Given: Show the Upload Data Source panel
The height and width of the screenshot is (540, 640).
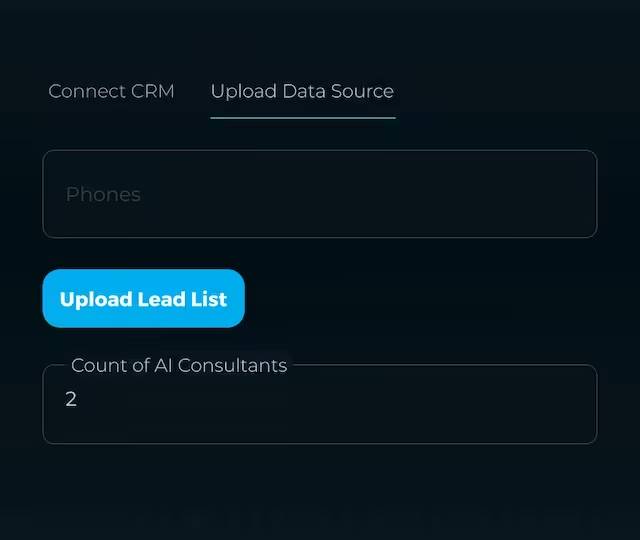Looking at the screenshot, I should [302, 91].
